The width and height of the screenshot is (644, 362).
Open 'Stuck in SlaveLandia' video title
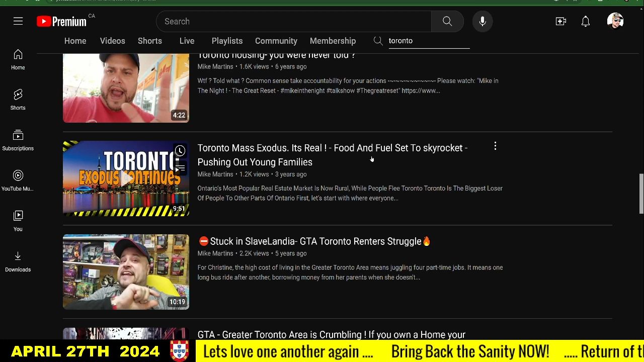point(315,241)
